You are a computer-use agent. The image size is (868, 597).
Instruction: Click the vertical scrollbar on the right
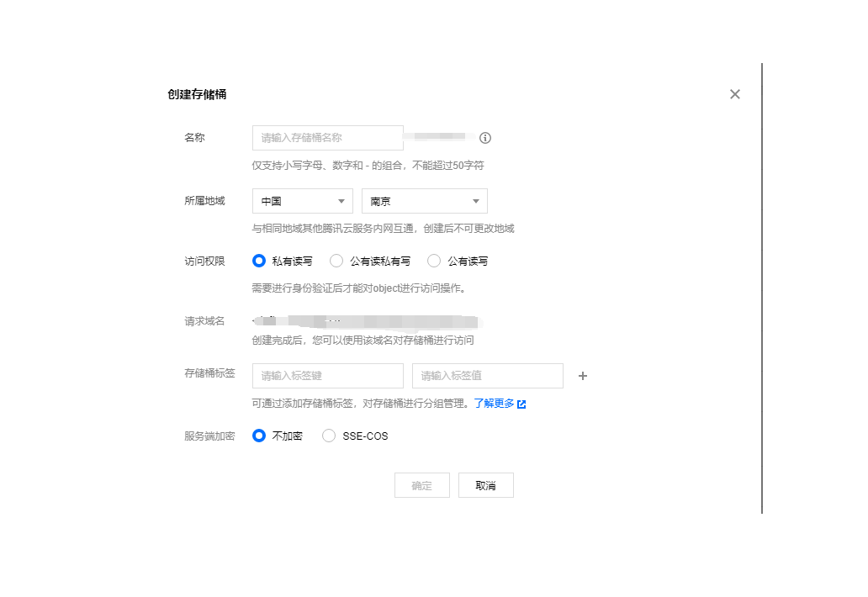(x=762, y=288)
